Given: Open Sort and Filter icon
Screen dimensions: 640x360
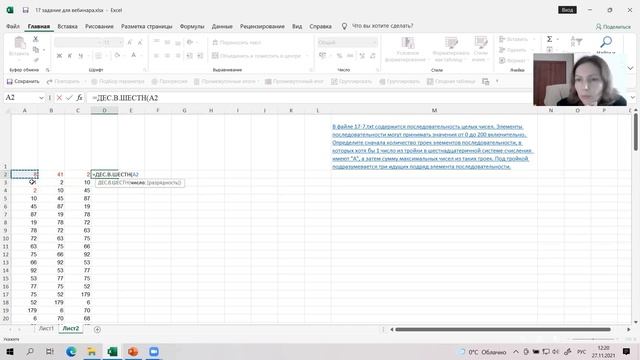Looking at the screenshot, I should tap(576, 41).
